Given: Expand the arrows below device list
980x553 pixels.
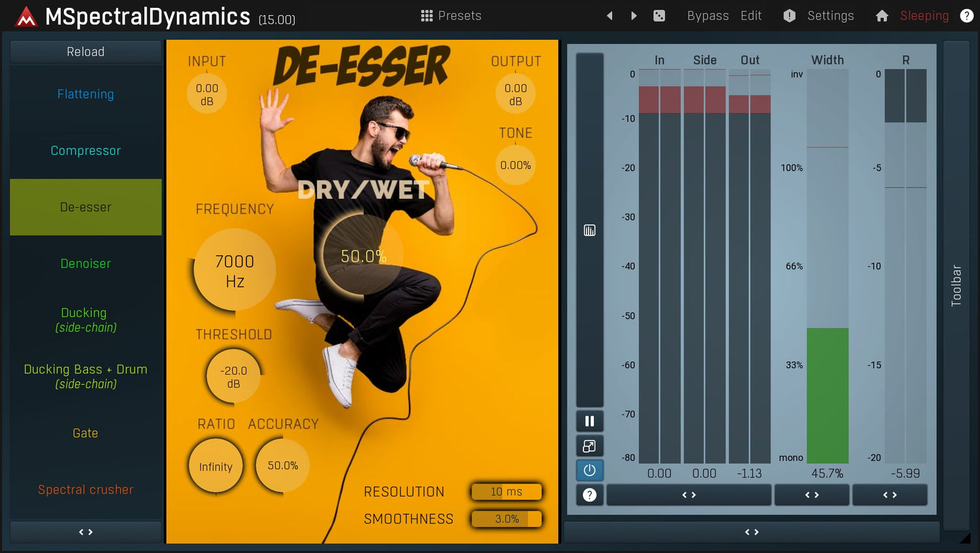Looking at the screenshot, I should coord(86,532).
